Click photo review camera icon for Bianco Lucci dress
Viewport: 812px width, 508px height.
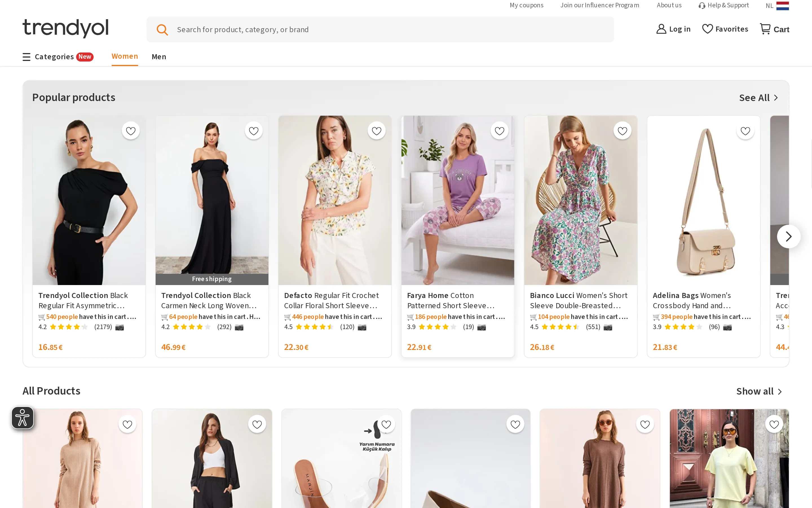tap(608, 327)
